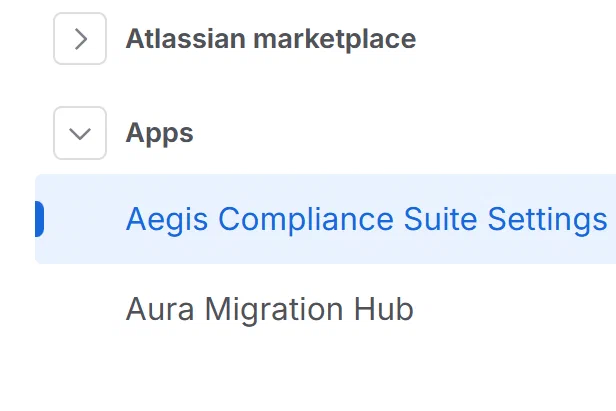Image resolution: width=616 pixels, height=411 pixels.
Task: Open Atlassian marketplace heading
Action: (x=271, y=39)
